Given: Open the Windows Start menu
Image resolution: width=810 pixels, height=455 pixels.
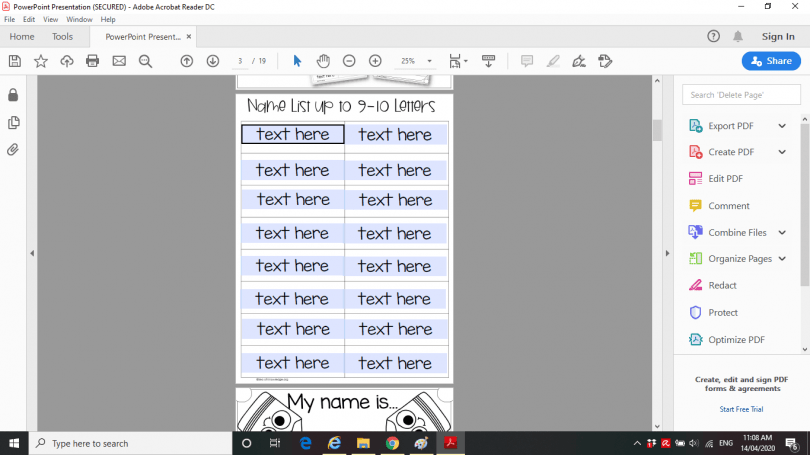Looking at the screenshot, I should click(x=14, y=443).
